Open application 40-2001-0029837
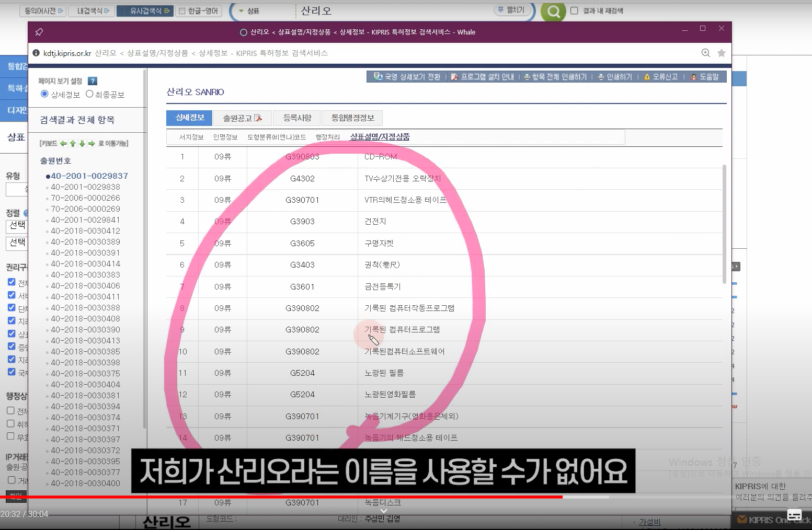Viewport: 812px width, 530px height. 89,176
